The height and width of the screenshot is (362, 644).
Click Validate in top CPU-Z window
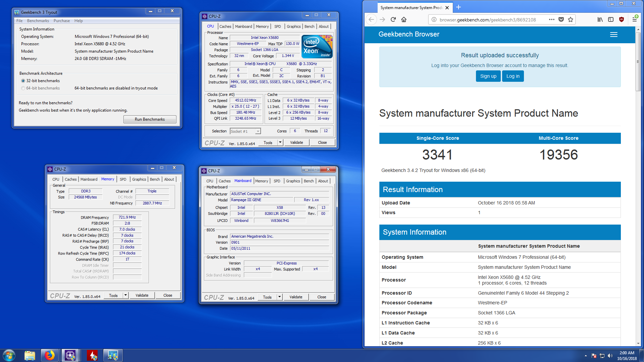pos(297,142)
